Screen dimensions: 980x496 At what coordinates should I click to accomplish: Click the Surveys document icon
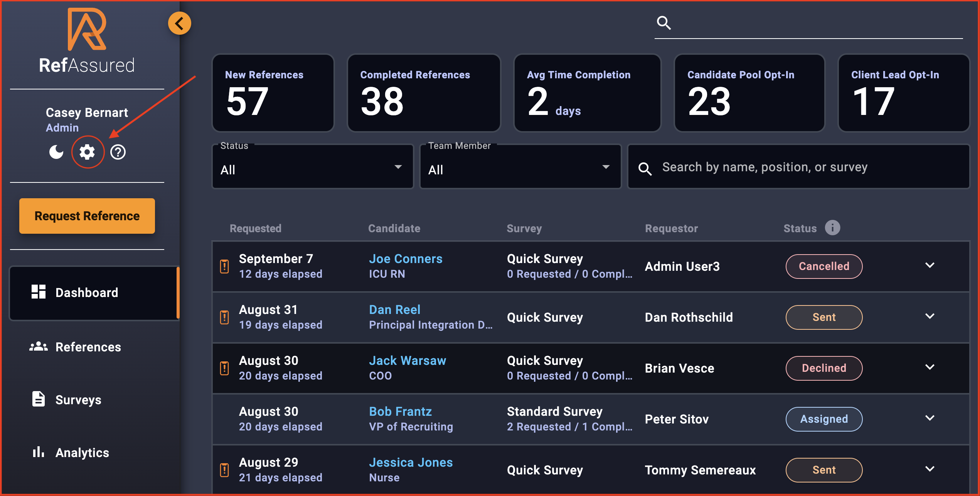(x=38, y=400)
